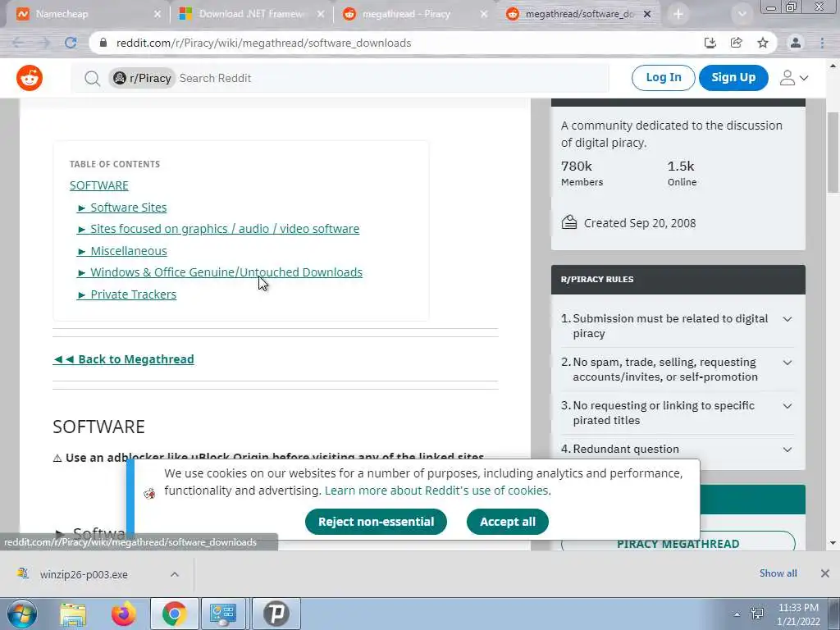Click the Sign Up button
The width and height of the screenshot is (840, 630).
click(733, 78)
